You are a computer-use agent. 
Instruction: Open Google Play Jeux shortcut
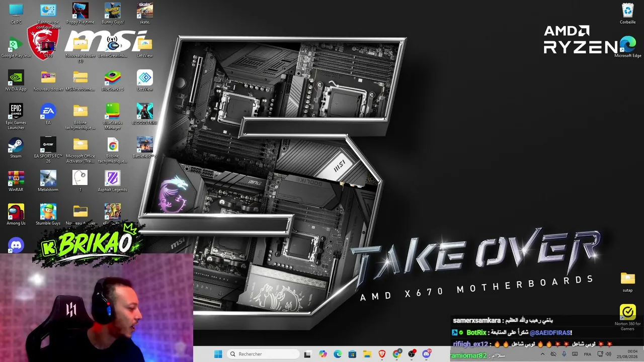coord(16,47)
